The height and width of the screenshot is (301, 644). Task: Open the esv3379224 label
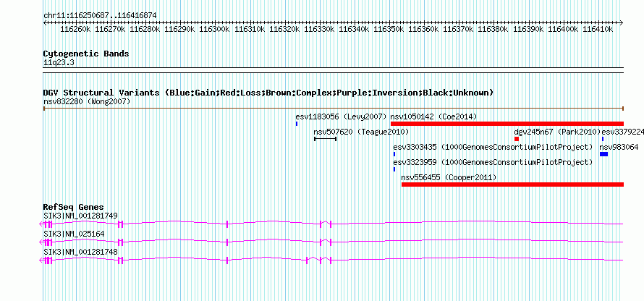pyautogui.click(x=622, y=132)
